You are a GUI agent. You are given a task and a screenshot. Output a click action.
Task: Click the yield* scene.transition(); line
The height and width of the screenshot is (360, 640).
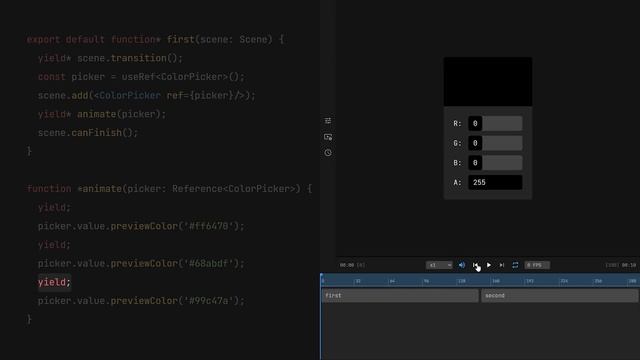(110, 58)
